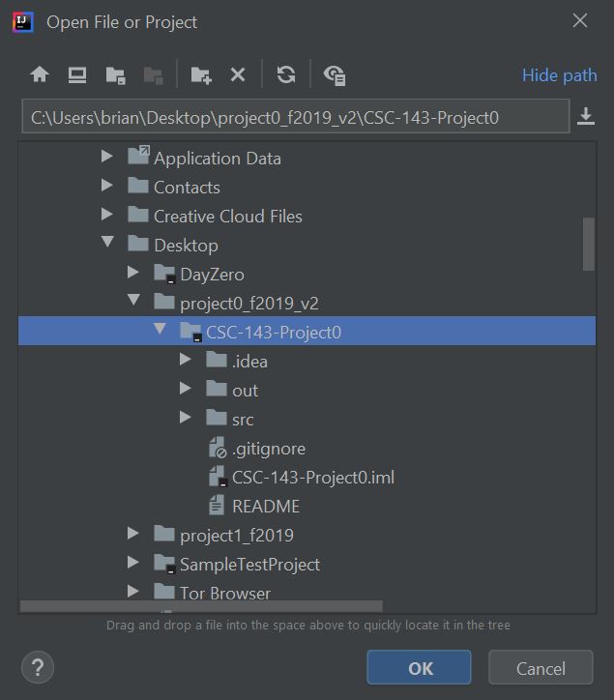Expand the .idea folder
The width and height of the screenshot is (614, 700).
[x=186, y=359]
